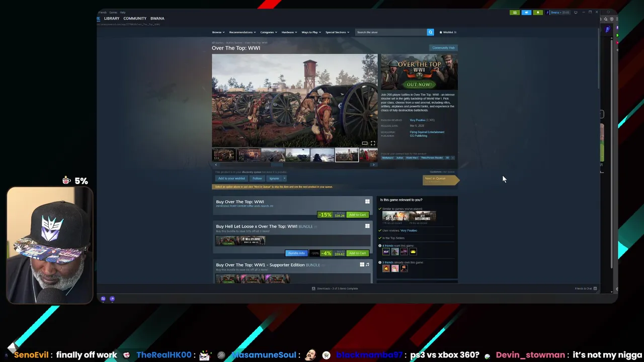Screen dimensions: 644x362
Task: Click the Battlefield 6 similar game image
Action: tap(395, 217)
